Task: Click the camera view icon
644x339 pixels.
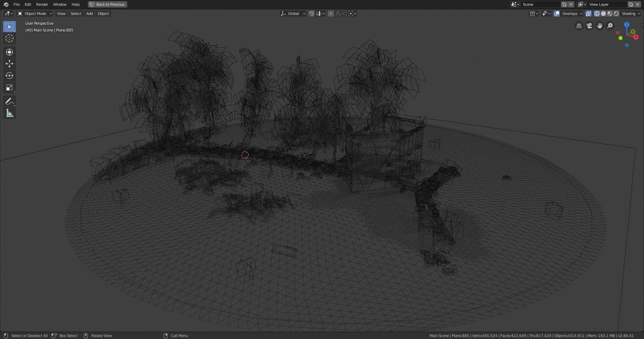Action: 589,26
